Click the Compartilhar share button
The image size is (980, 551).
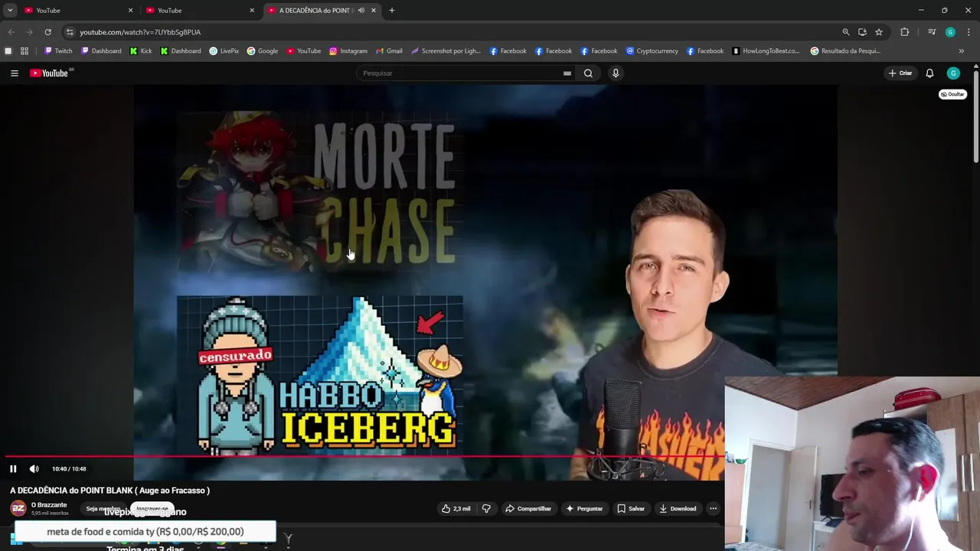tap(528, 509)
